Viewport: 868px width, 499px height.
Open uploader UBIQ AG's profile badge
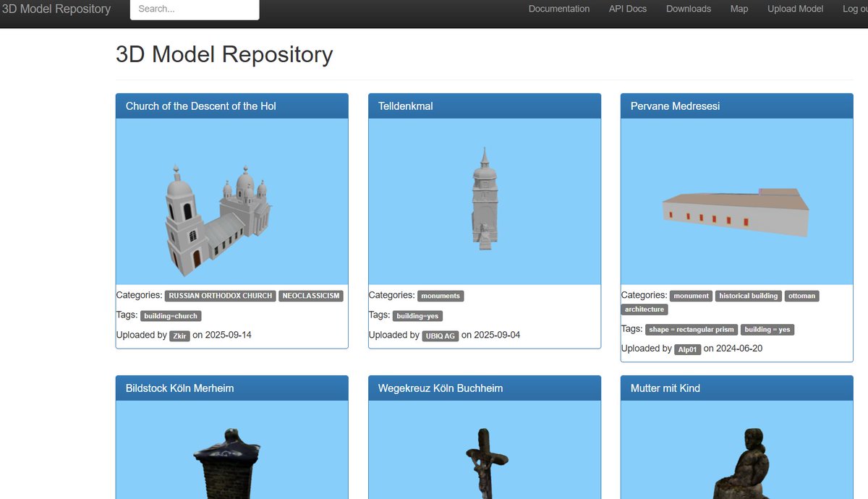[x=441, y=336]
